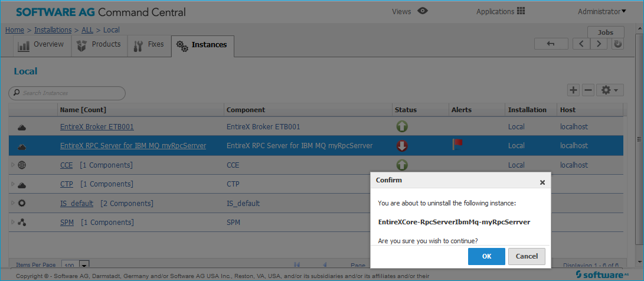
Task: Click the cloud icon of CTP row
Action: (x=22, y=185)
